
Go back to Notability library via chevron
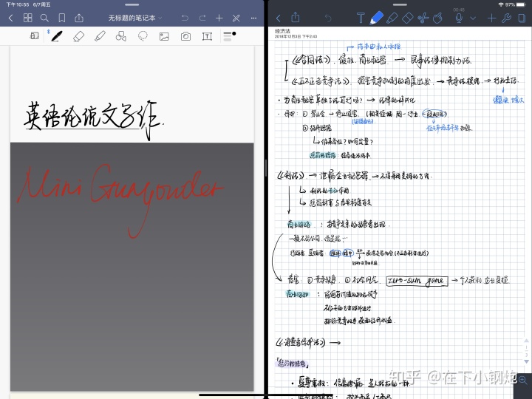[x=279, y=18]
